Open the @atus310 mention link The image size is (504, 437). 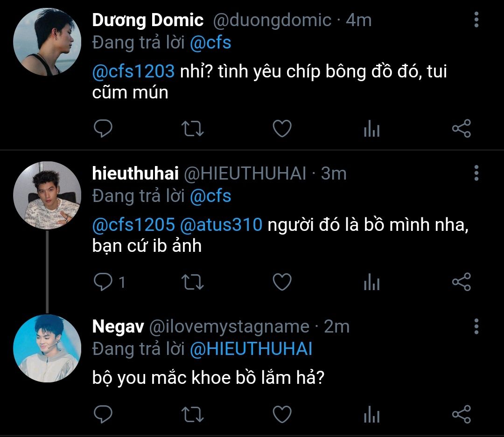[x=221, y=225]
